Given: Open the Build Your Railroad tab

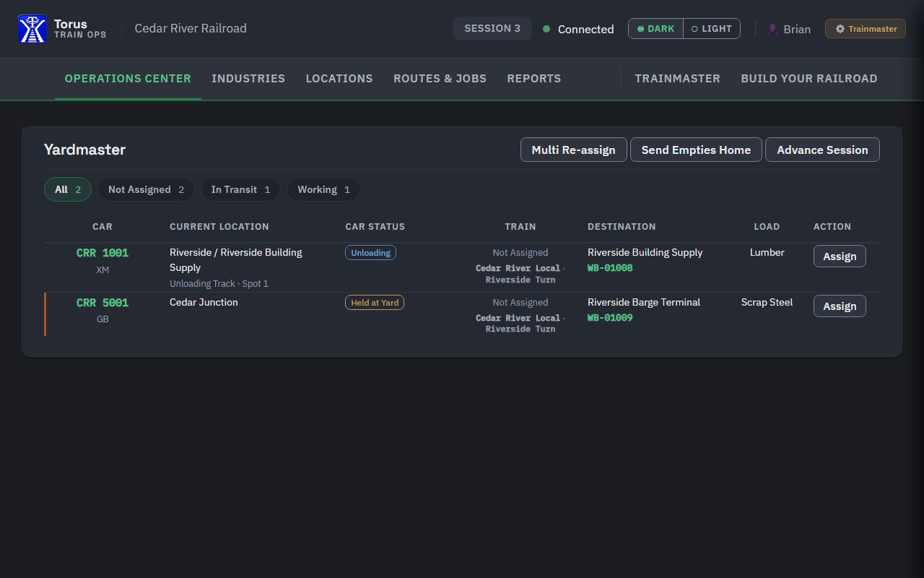Looking at the screenshot, I should (x=809, y=79).
